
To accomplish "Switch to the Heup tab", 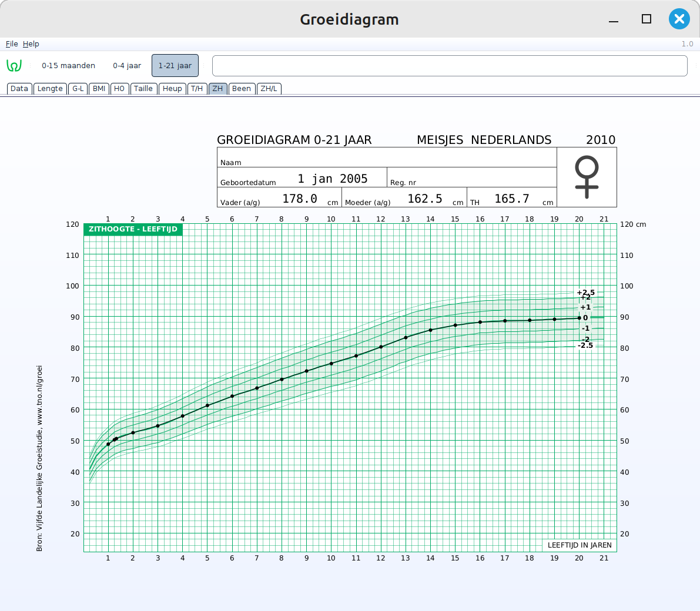I will pos(172,89).
